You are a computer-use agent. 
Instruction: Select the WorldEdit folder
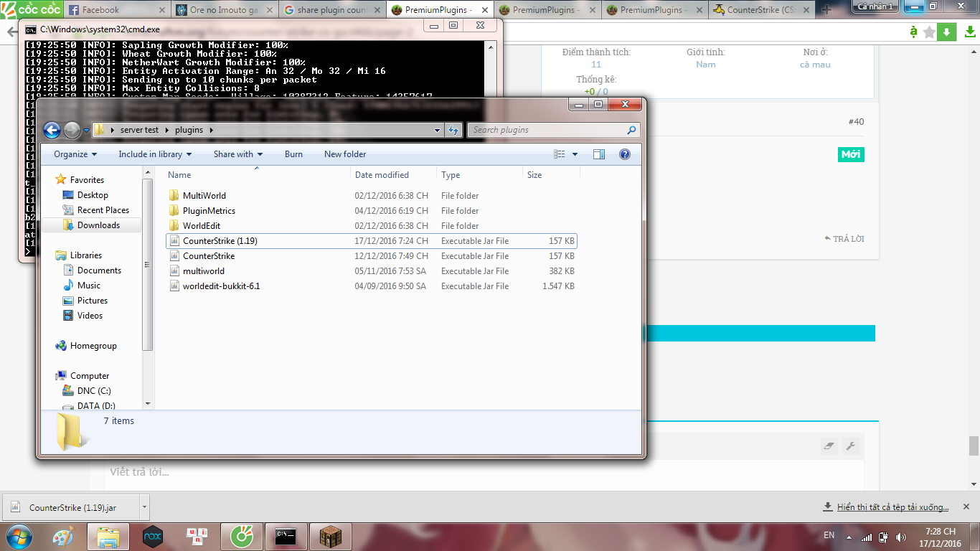[202, 226]
